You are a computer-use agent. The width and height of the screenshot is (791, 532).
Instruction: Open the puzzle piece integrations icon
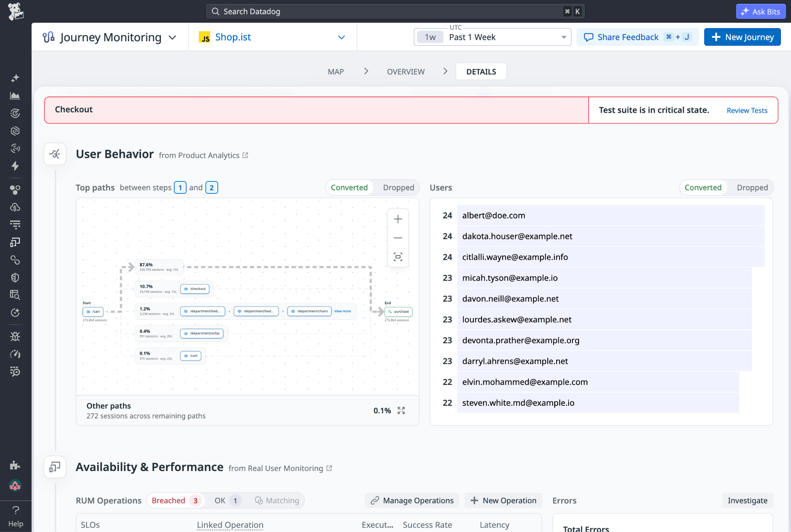tap(15, 465)
